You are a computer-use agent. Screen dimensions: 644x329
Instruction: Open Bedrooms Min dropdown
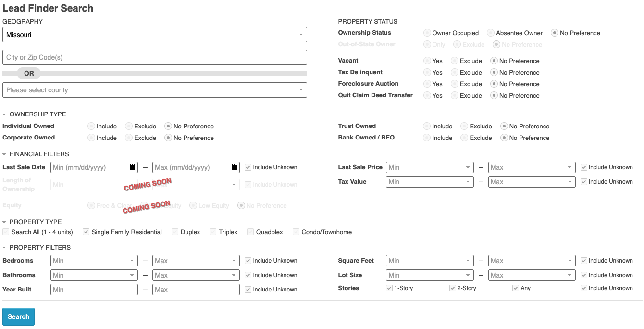coord(94,261)
